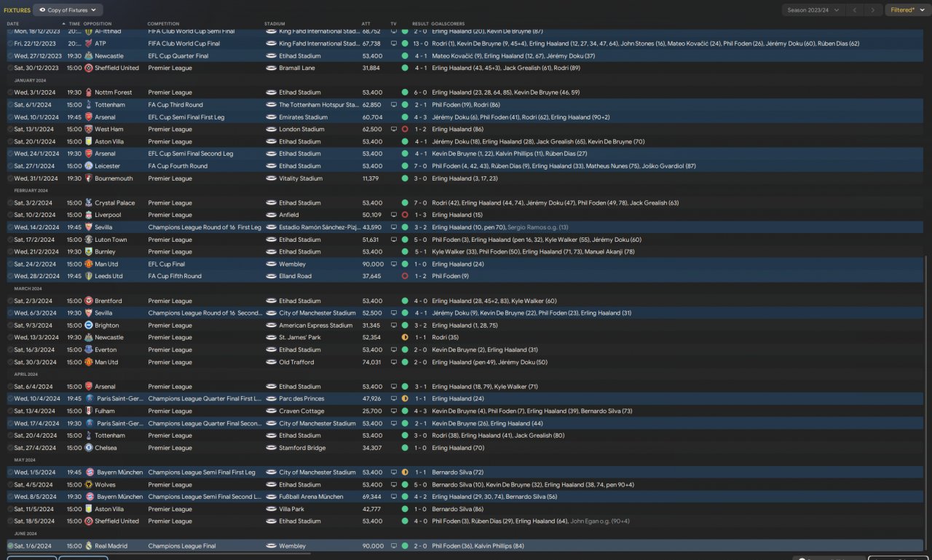Sort by the Stadium column header
932x560 pixels.
click(x=275, y=24)
